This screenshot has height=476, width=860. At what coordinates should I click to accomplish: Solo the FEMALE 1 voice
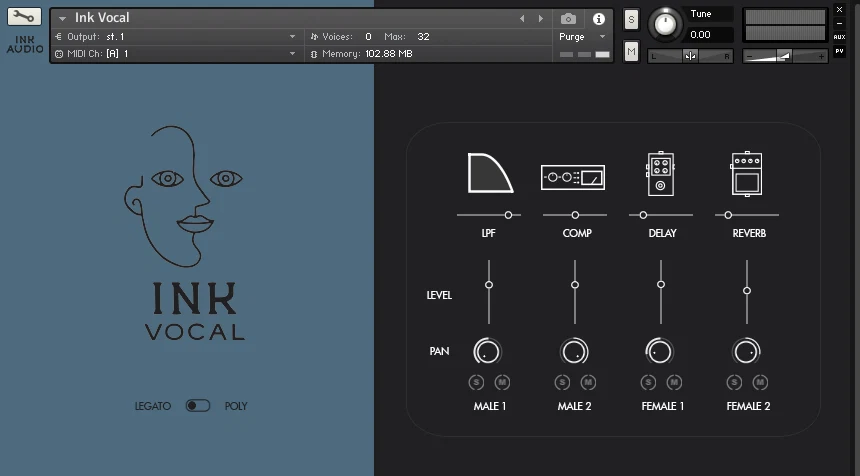click(x=648, y=382)
